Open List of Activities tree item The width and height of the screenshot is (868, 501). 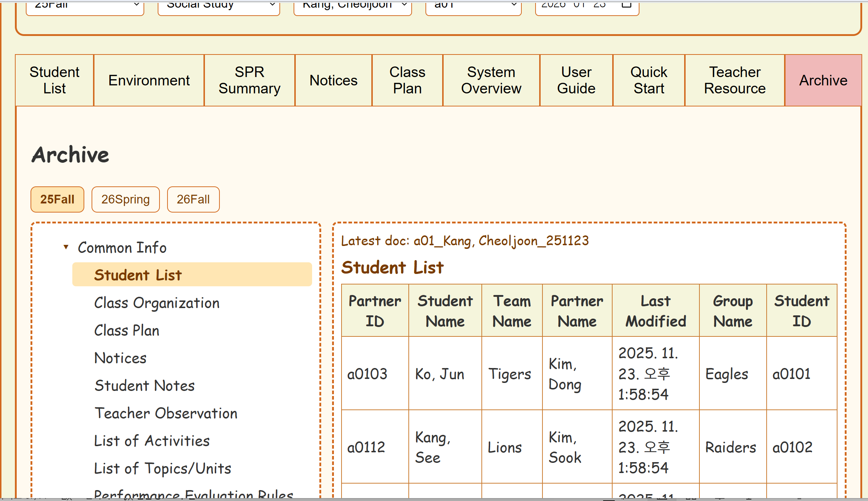click(152, 441)
